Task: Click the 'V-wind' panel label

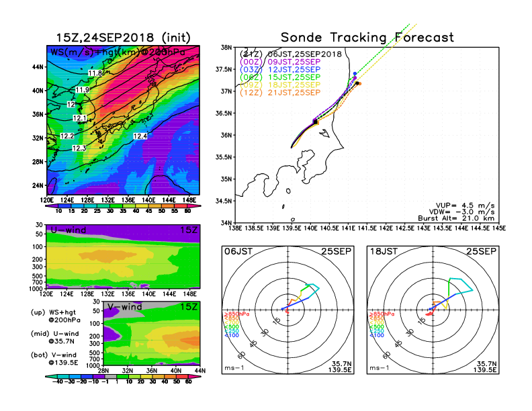Action: [124, 307]
